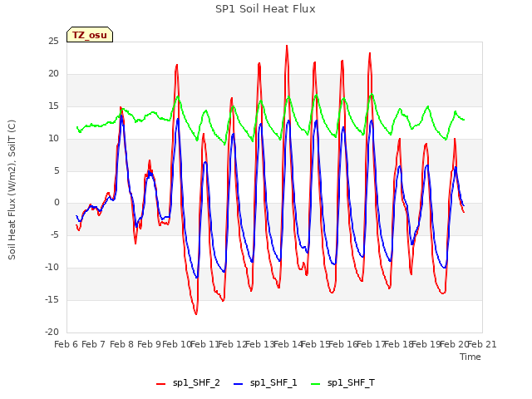Click the red curve's highest peak on Feb 14
532x399 pixels.
click(x=287, y=46)
